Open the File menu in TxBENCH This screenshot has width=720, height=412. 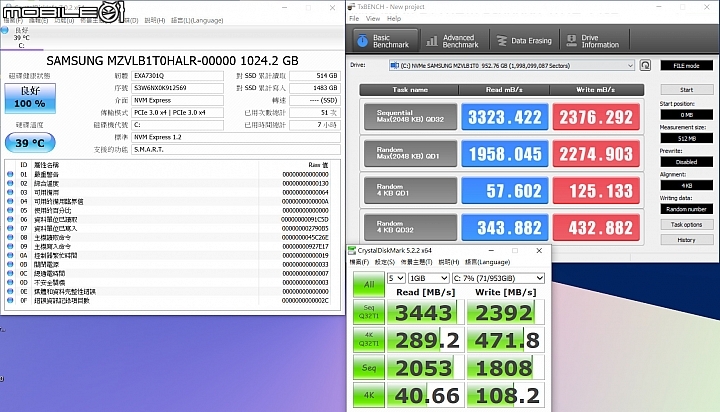click(x=354, y=18)
